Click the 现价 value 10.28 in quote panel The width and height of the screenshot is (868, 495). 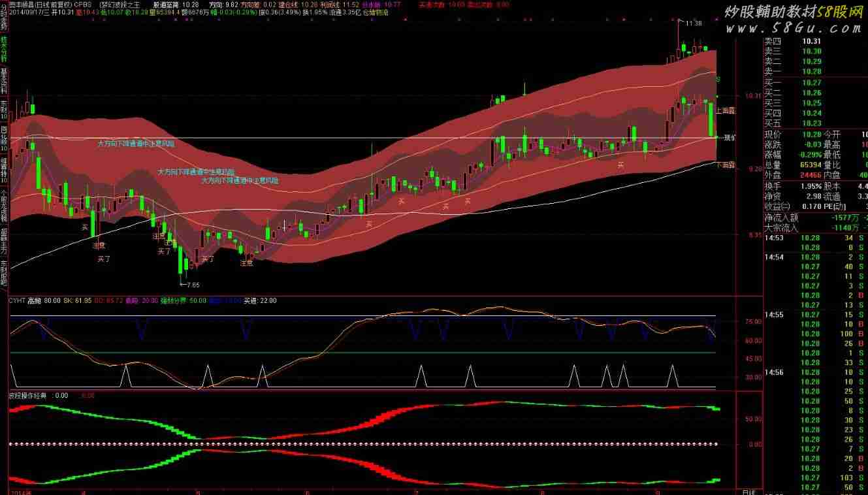click(811, 135)
